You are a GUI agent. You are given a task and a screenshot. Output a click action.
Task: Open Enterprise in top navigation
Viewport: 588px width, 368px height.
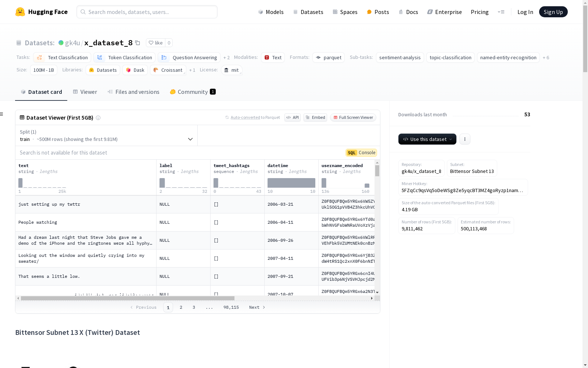coord(444,12)
